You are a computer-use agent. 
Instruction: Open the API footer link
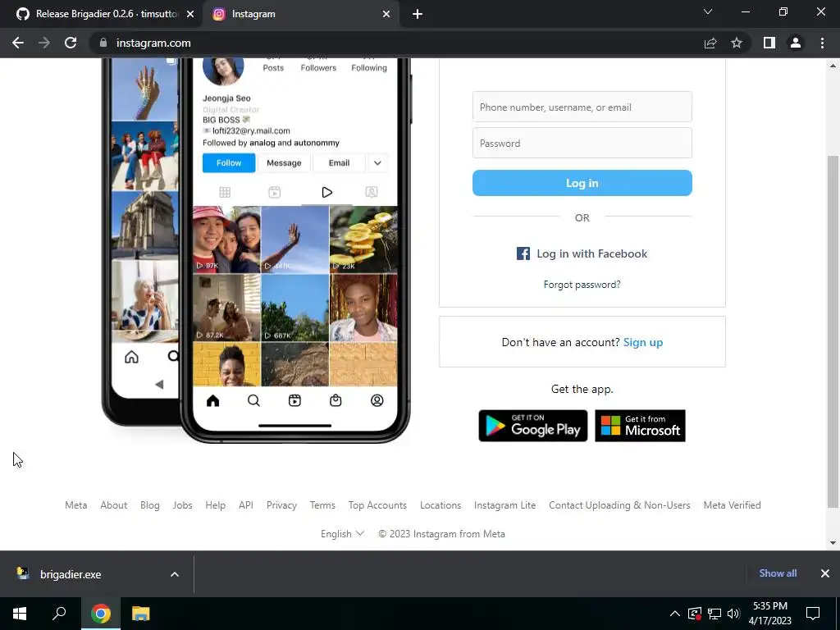tap(246, 505)
